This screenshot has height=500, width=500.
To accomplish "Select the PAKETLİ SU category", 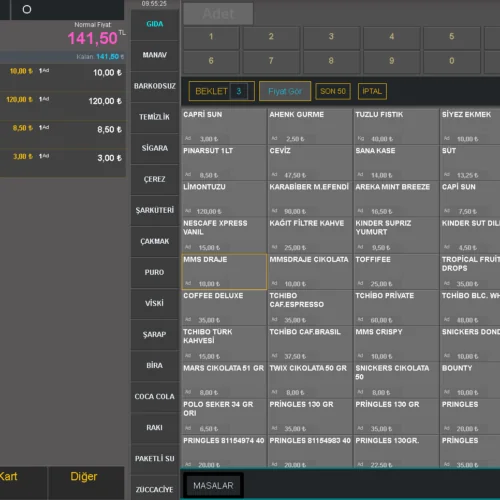I will pos(155,459).
